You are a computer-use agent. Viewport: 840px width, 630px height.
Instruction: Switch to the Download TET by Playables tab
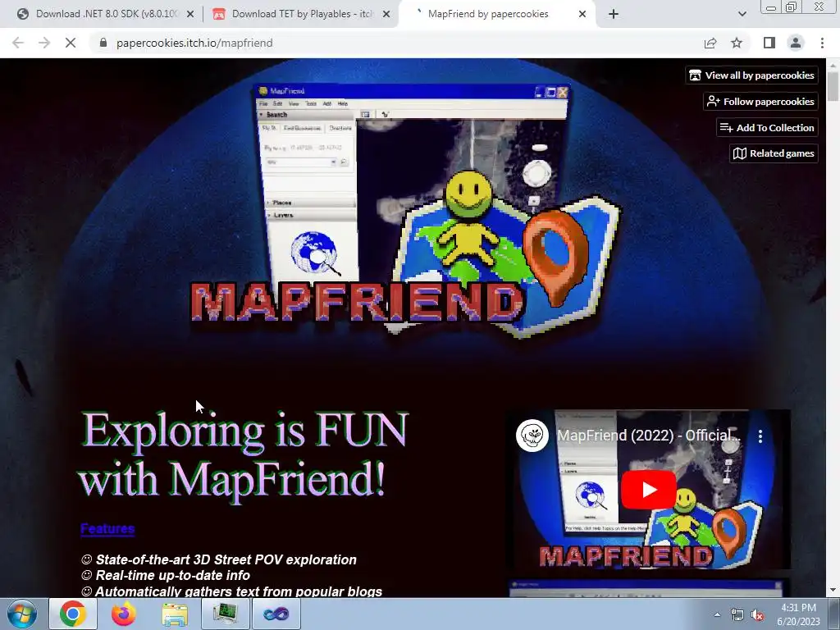(x=301, y=14)
